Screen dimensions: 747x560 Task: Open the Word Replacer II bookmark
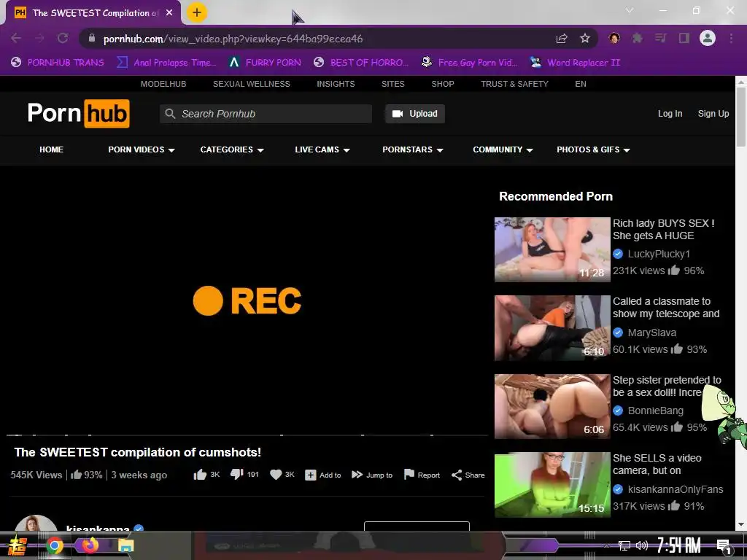point(575,63)
